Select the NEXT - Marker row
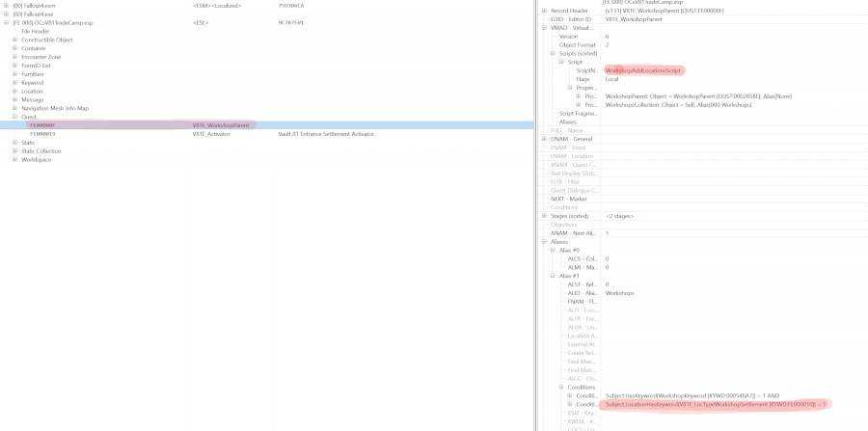The image size is (868, 431). (568, 199)
